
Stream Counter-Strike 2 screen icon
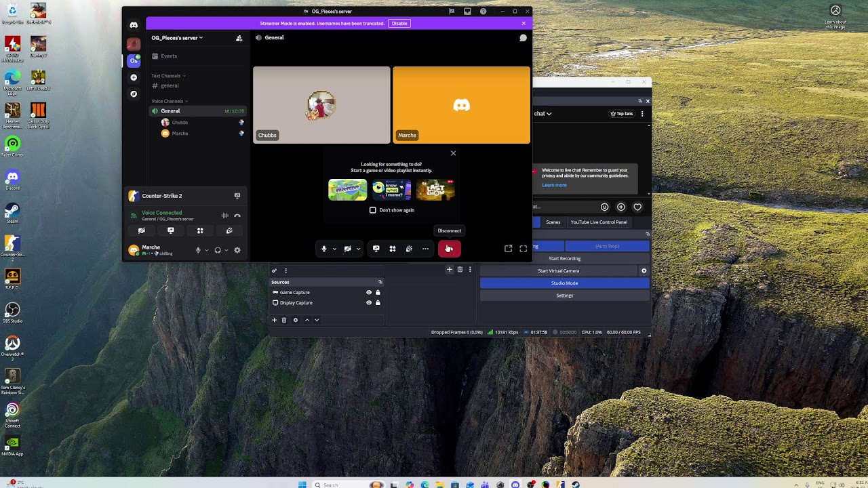coord(237,196)
